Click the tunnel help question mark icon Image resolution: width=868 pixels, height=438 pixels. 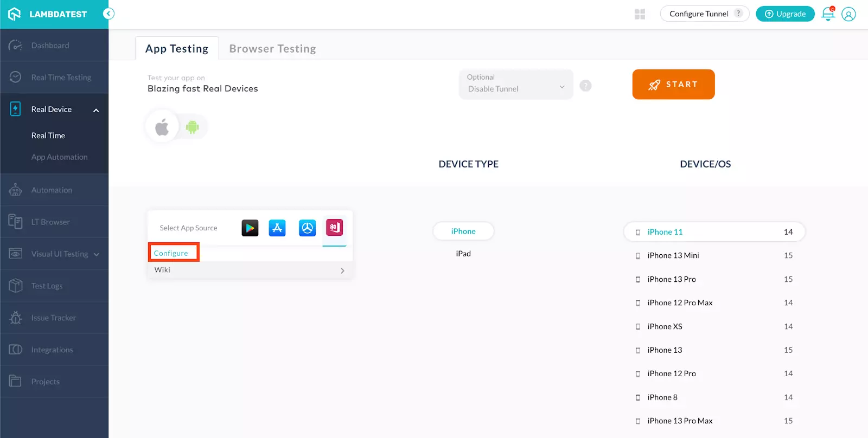tap(585, 86)
